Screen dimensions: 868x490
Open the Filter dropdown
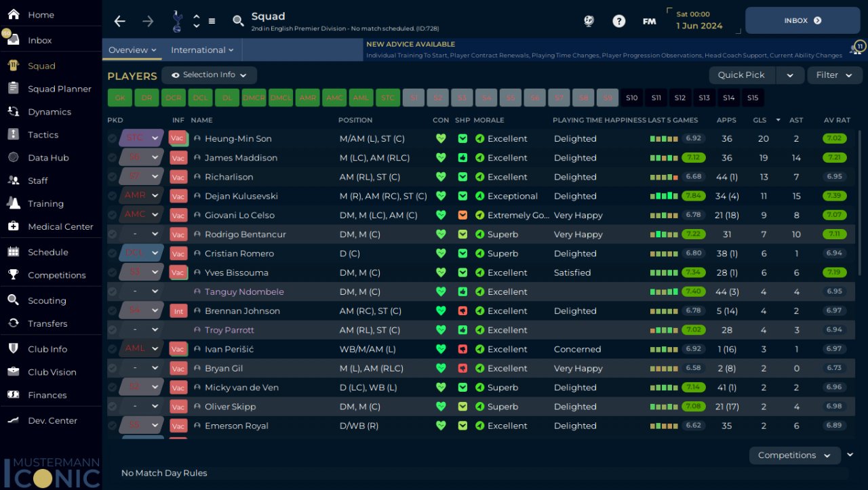[834, 75]
